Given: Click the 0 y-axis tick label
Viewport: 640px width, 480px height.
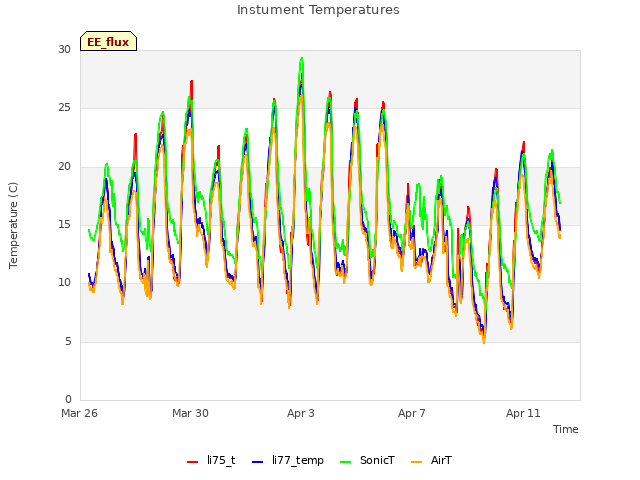Looking at the screenshot, I should [x=68, y=399].
